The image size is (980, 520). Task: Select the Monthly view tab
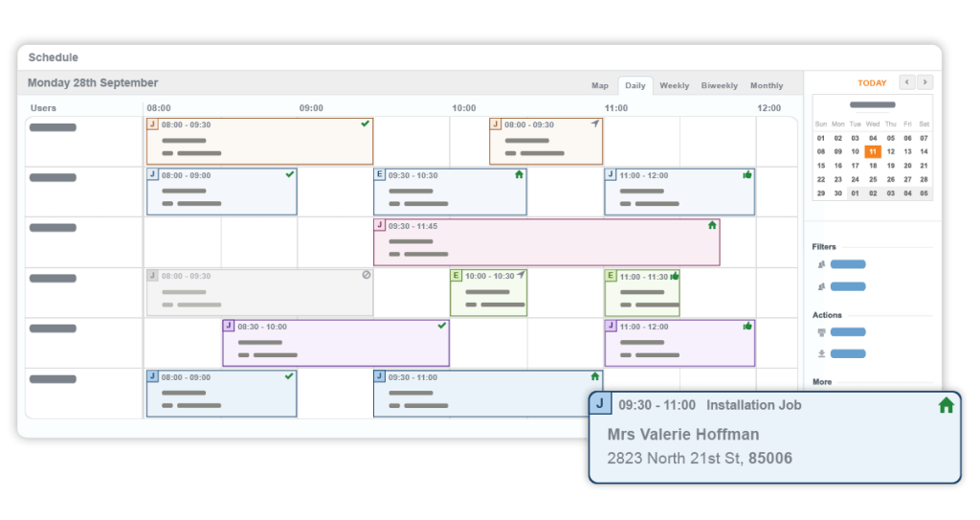click(767, 85)
